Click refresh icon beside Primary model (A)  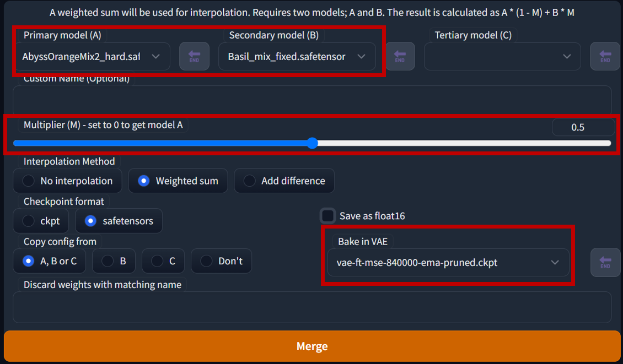point(194,56)
